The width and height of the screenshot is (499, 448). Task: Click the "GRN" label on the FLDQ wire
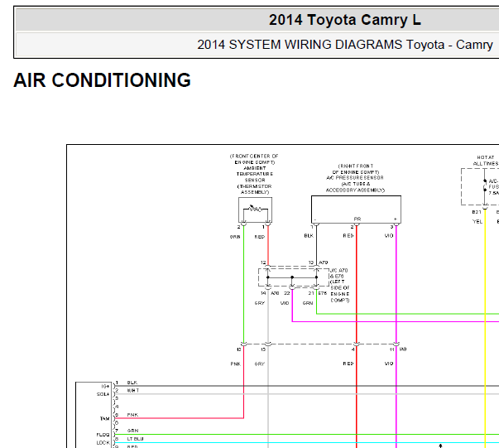pyautogui.click(x=132, y=431)
